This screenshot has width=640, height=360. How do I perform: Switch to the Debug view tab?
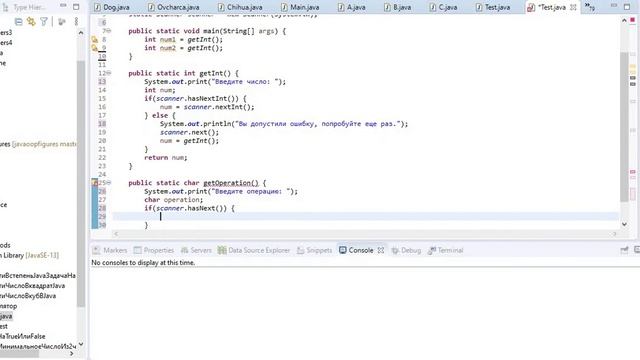pyautogui.click(x=406, y=250)
